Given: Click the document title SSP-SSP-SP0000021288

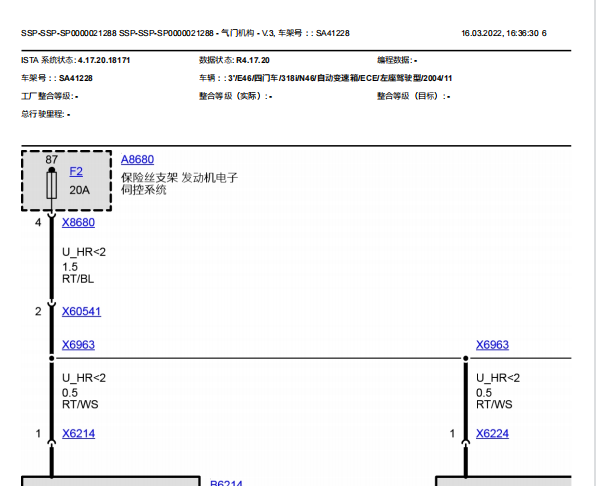Looking at the screenshot, I should 185,33.
